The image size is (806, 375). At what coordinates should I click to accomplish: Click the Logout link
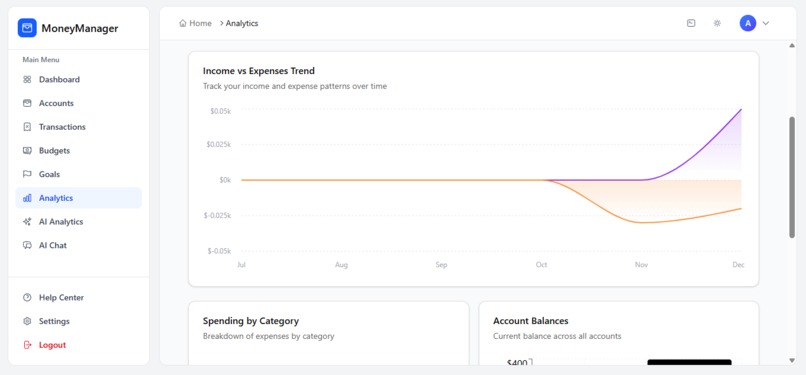[x=79, y=345]
